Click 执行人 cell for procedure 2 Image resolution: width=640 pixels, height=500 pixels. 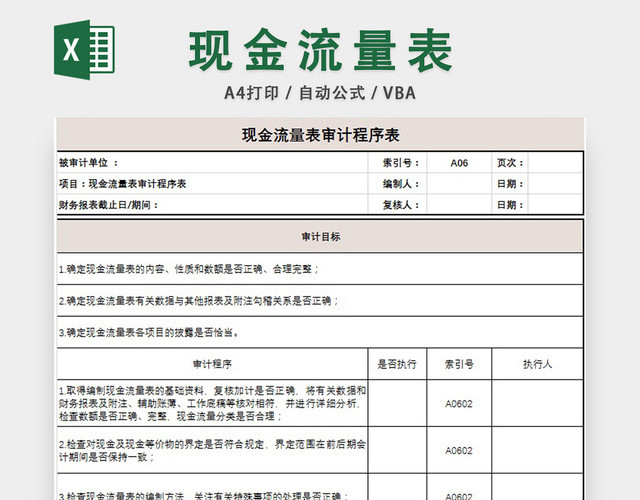tap(538, 450)
